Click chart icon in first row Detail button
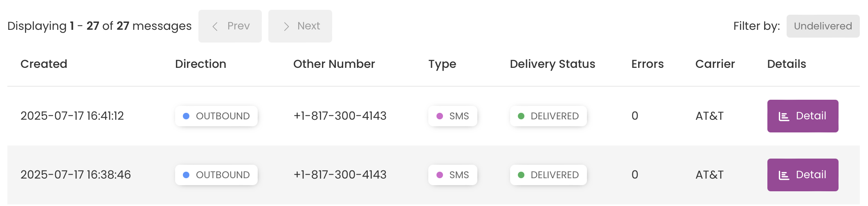Screen dimensions: 868x206 (784, 116)
